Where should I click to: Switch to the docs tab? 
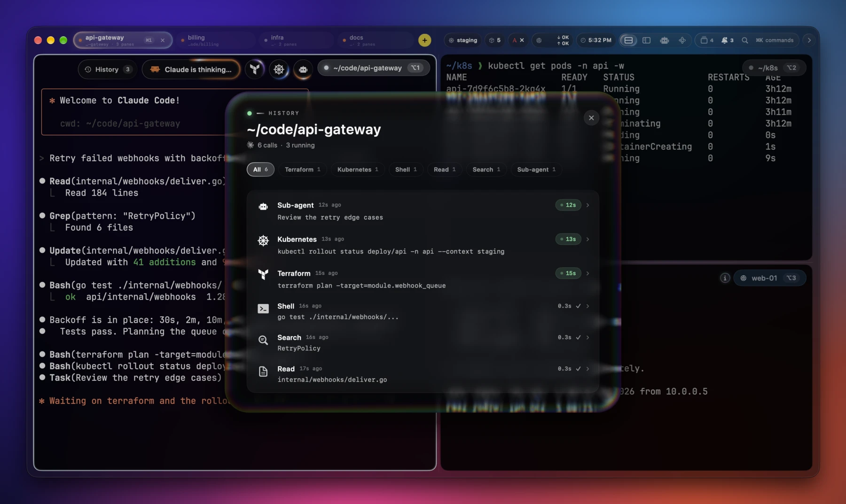click(x=375, y=40)
